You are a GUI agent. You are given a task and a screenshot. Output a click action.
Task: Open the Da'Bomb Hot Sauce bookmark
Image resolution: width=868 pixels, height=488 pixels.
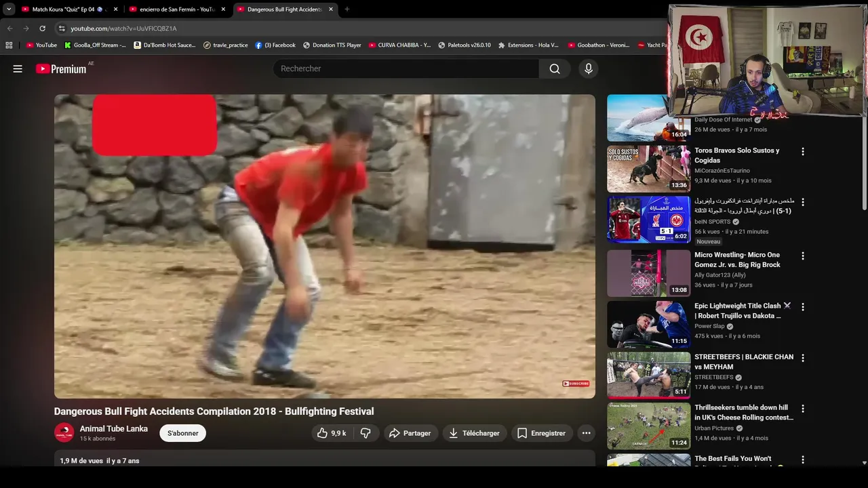[x=165, y=45]
